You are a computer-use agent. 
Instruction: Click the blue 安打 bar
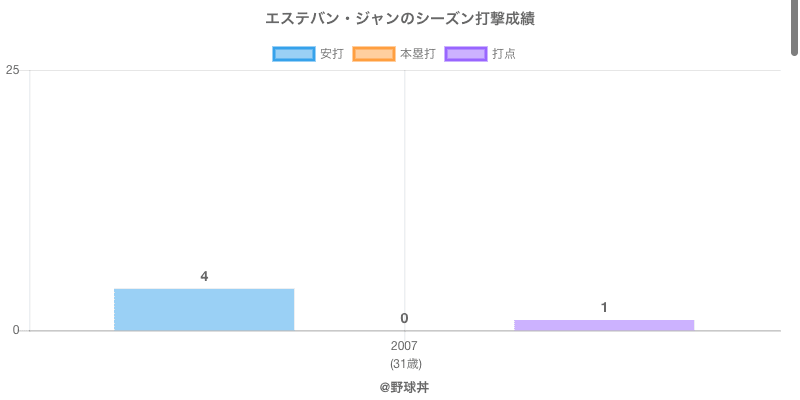coord(204,310)
